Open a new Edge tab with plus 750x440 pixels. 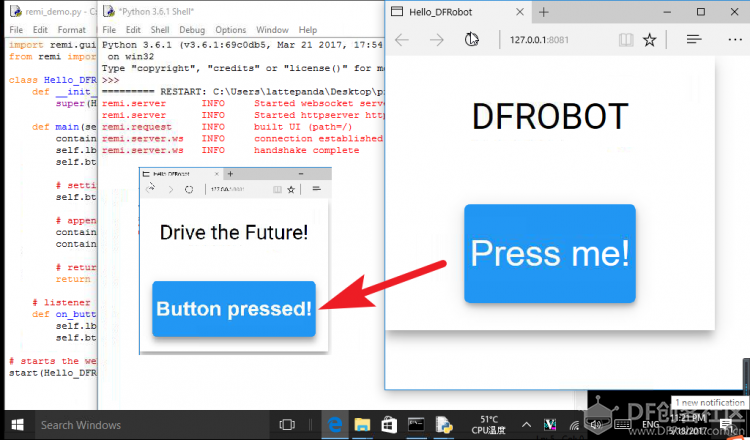tap(543, 12)
